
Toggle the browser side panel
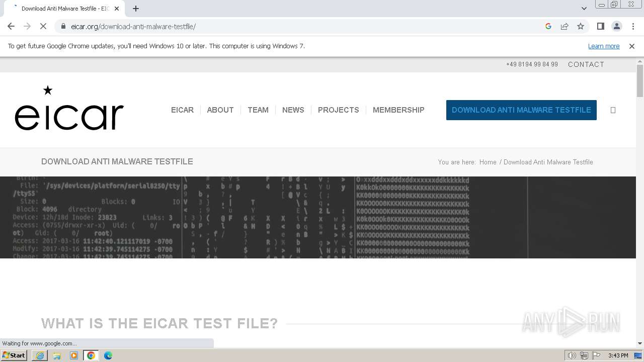tap(600, 26)
